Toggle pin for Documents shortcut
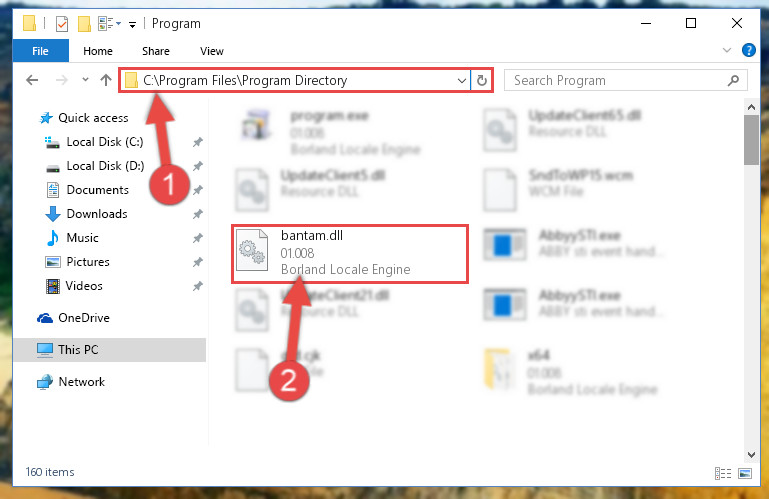The width and height of the screenshot is (769, 499). click(198, 190)
